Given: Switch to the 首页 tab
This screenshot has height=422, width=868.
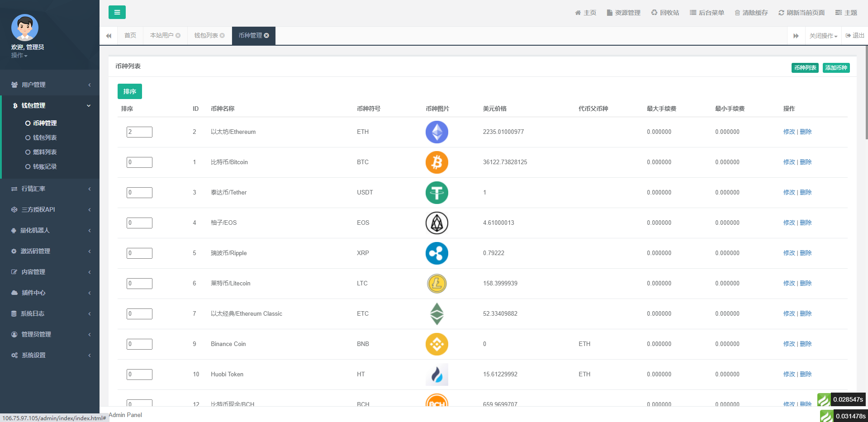Looking at the screenshot, I should (130, 36).
